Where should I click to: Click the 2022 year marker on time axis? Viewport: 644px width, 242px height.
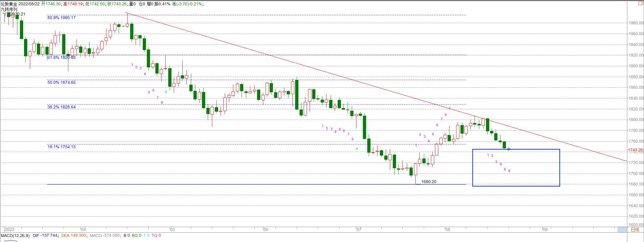9,229
